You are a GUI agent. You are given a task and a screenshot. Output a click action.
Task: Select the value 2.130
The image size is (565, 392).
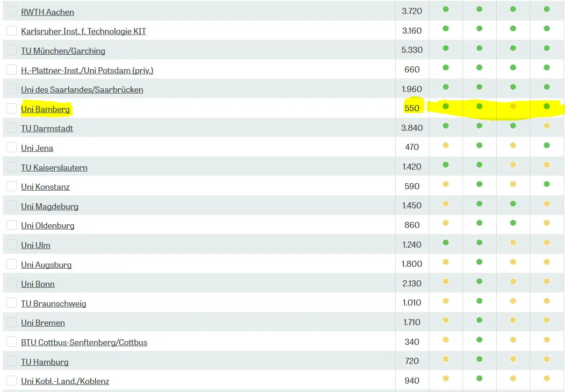pyautogui.click(x=412, y=283)
